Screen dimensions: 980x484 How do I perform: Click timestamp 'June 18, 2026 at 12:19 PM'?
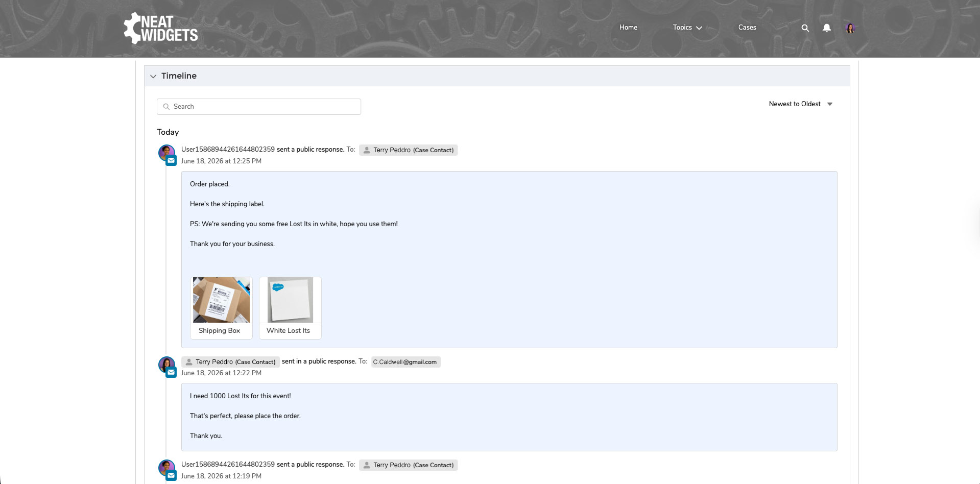221,476
